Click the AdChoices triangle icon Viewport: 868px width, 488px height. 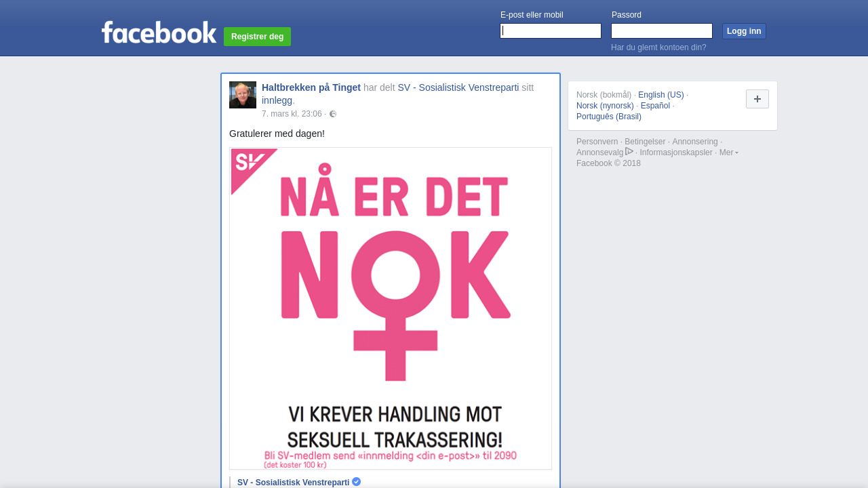point(629,152)
